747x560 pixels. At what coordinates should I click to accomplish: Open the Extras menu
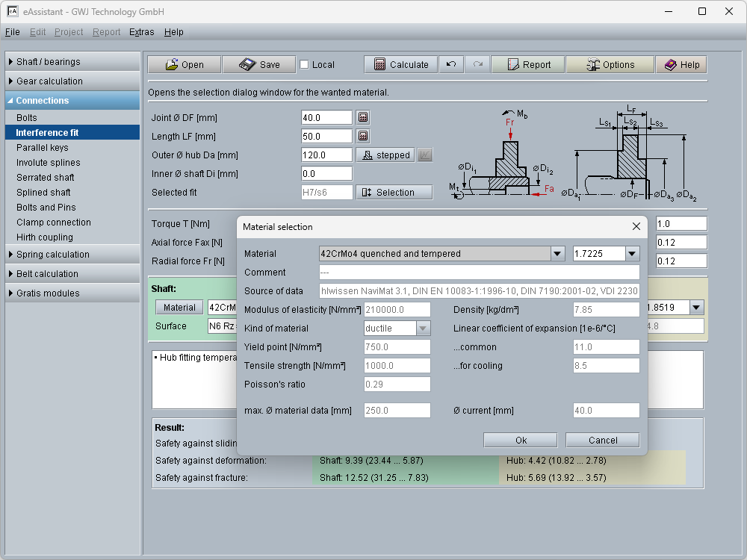pos(141,32)
